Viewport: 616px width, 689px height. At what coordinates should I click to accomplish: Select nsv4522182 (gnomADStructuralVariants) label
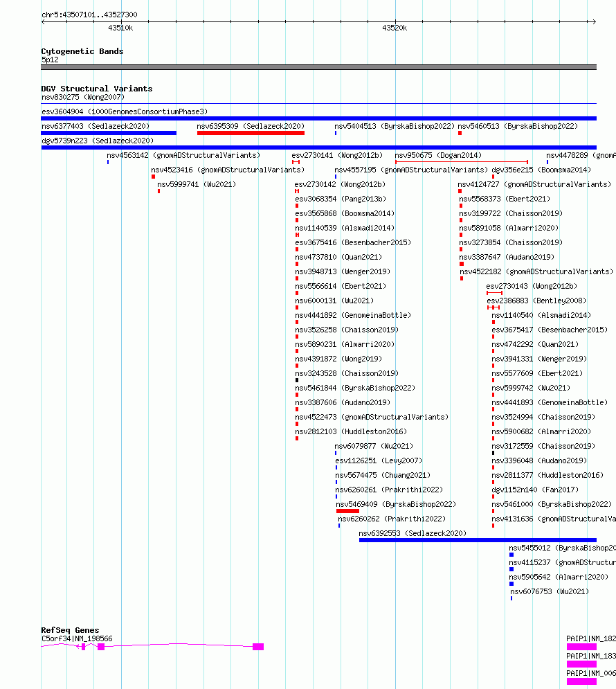pos(536,271)
